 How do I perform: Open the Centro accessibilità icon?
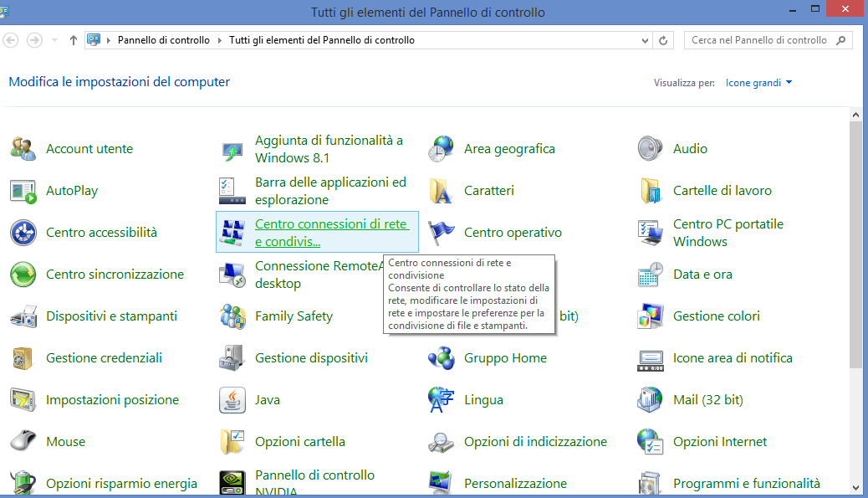tap(23, 233)
